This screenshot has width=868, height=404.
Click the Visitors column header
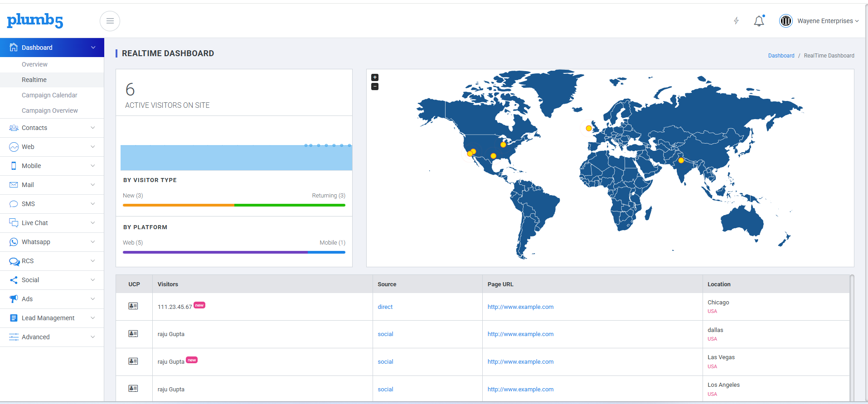point(168,284)
